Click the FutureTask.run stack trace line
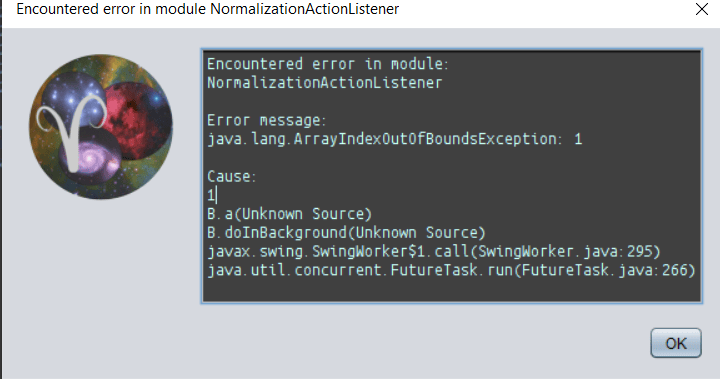The width and height of the screenshot is (720, 379). coord(451,270)
